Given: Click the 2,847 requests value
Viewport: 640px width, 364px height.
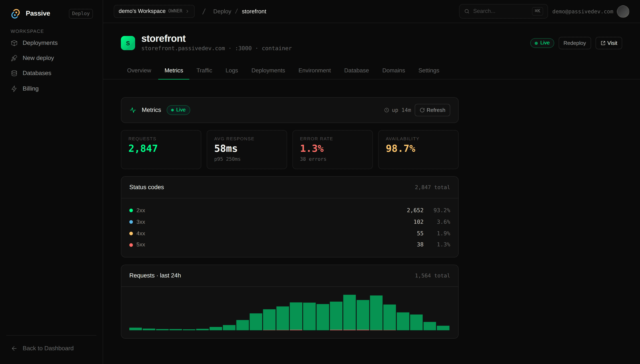Looking at the screenshot, I should pos(143,148).
